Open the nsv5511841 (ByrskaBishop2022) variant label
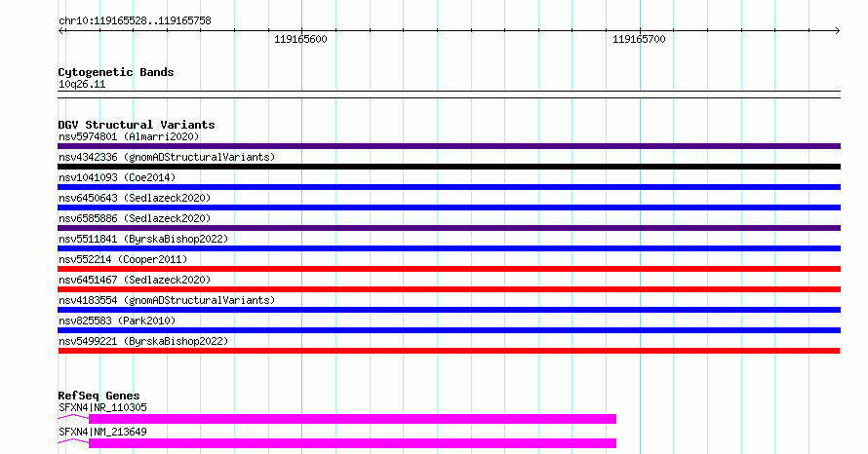The height and width of the screenshot is (454, 868). (143, 239)
